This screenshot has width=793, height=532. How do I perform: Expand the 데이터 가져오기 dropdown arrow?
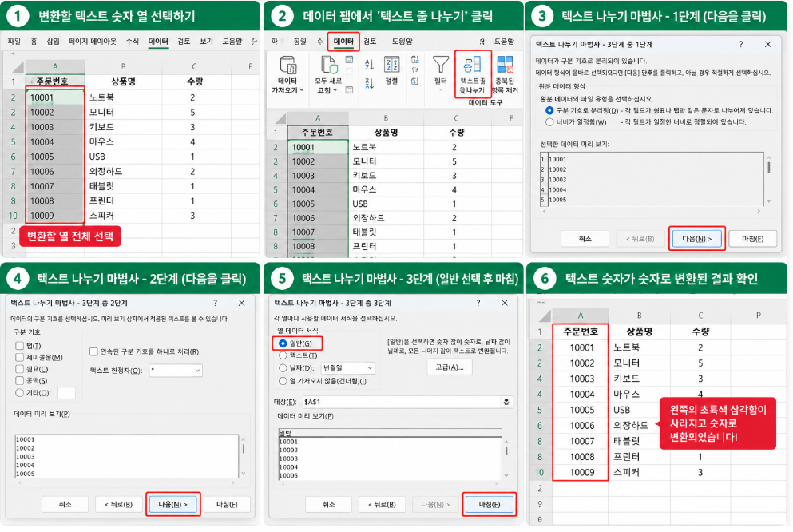click(x=302, y=90)
